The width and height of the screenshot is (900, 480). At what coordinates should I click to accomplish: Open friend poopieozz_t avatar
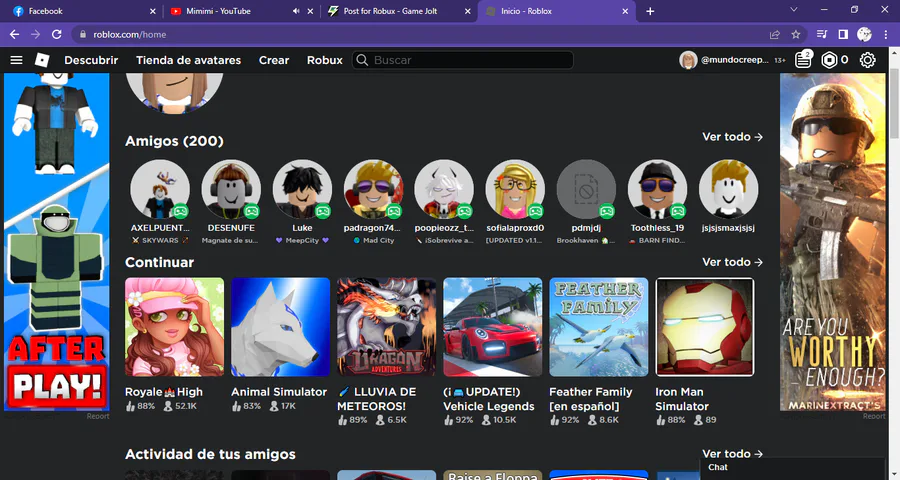point(444,189)
